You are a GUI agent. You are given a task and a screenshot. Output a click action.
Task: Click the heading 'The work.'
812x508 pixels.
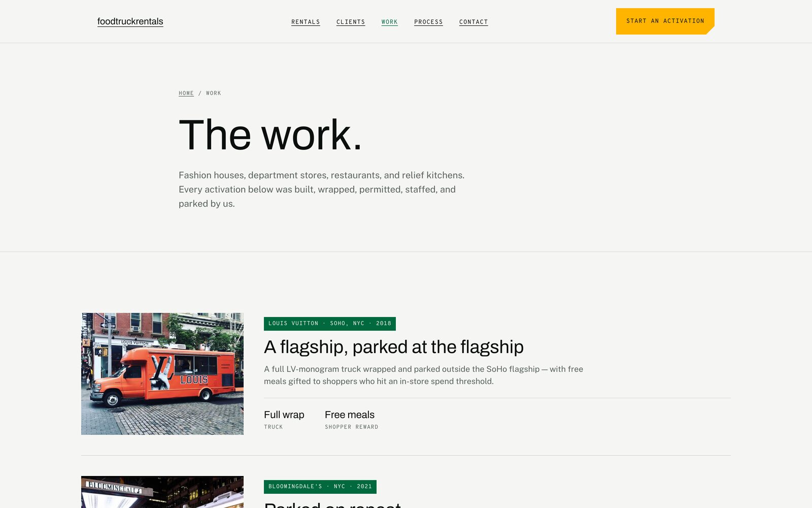270,135
